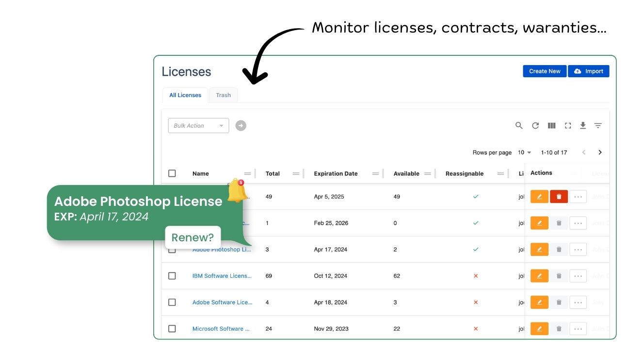Go to next page of licenses
The image size is (644, 353).
[600, 152]
